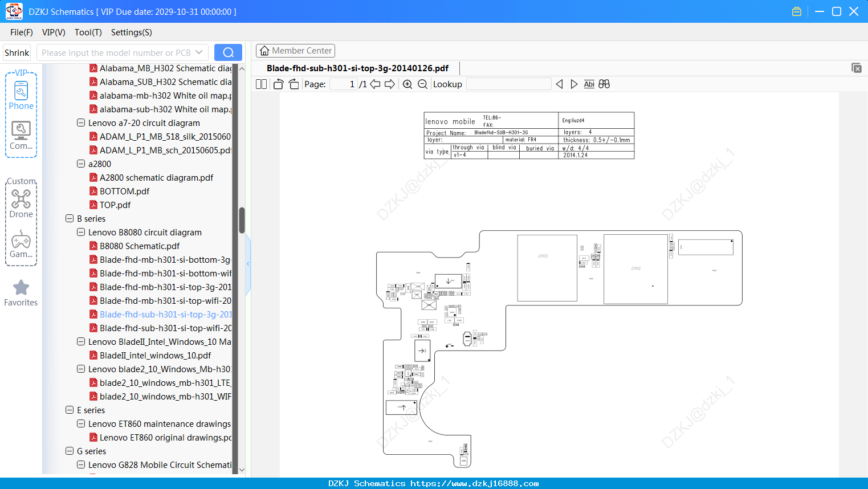Open the VIP(V) menu
Image resolution: width=868 pixels, height=489 pixels.
54,32
